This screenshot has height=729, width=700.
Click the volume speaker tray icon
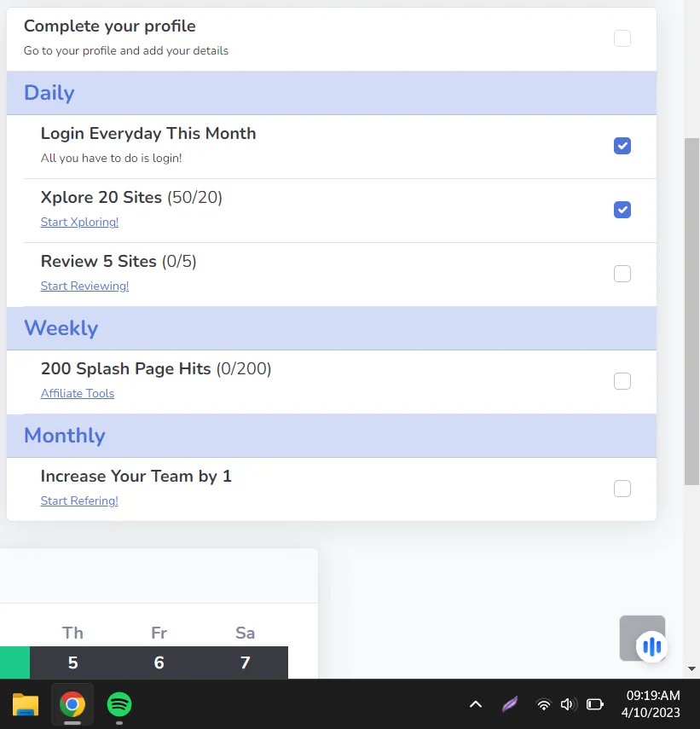[568, 704]
